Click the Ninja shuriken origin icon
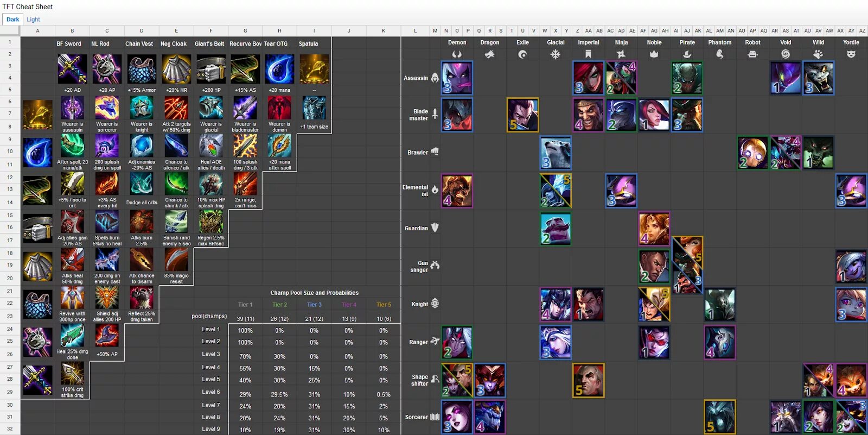The image size is (868, 435). [x=621, y=54]
